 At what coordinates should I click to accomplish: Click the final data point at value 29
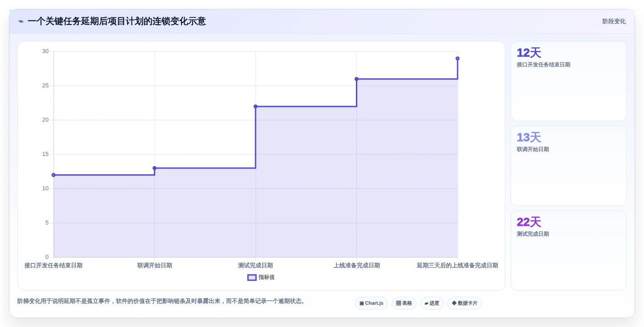[x=458, y=58]
